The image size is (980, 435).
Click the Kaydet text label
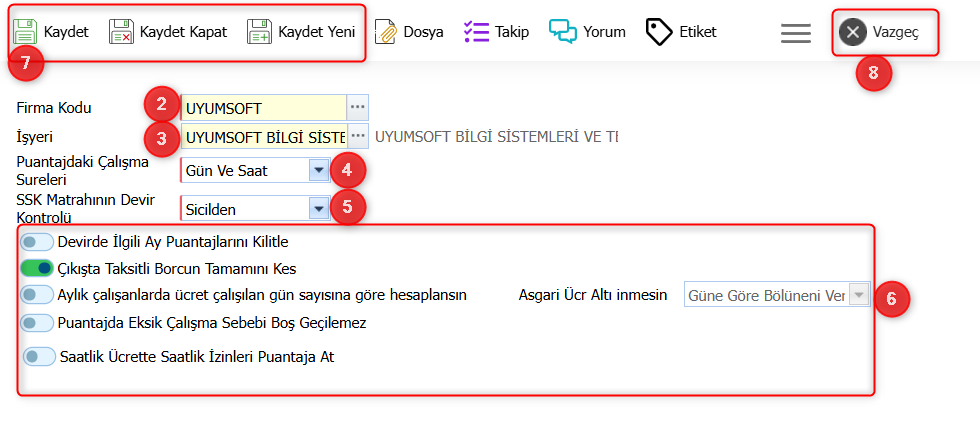coord(66,31)
